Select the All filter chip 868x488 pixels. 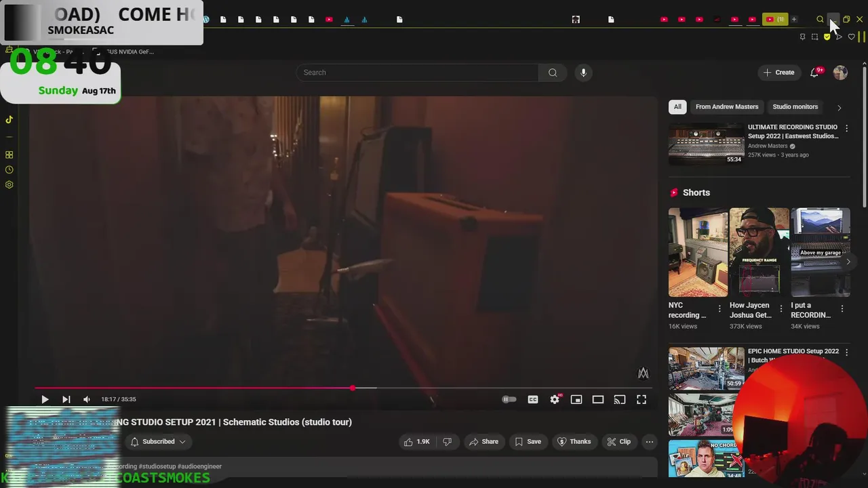tap(677, 106)
